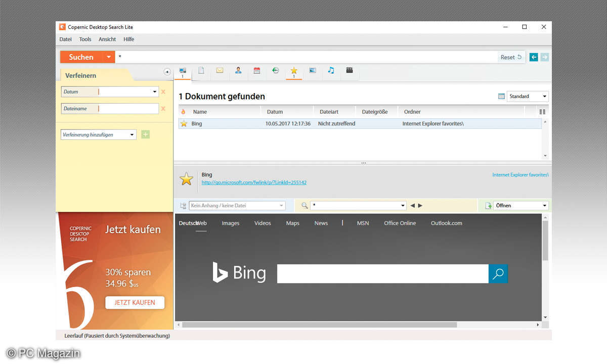Filter results to pictures category
607x364 pixels.
[x=313, y=71]
